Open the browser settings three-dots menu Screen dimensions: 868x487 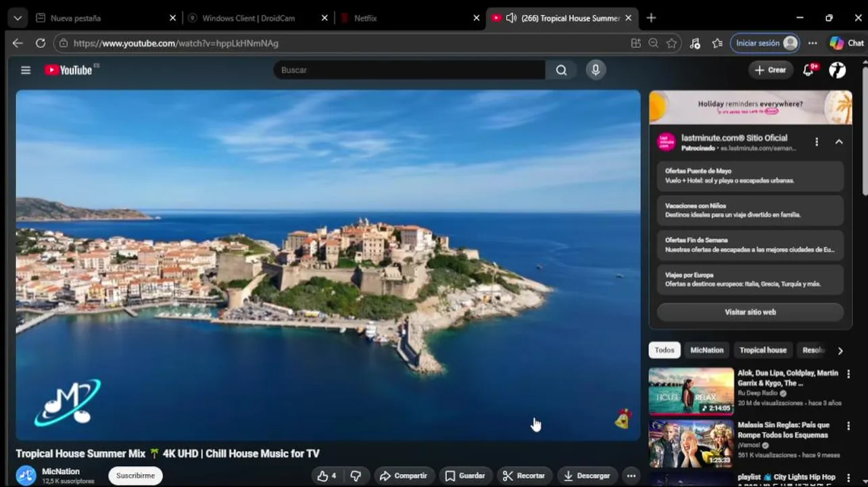tap(813, 43)
